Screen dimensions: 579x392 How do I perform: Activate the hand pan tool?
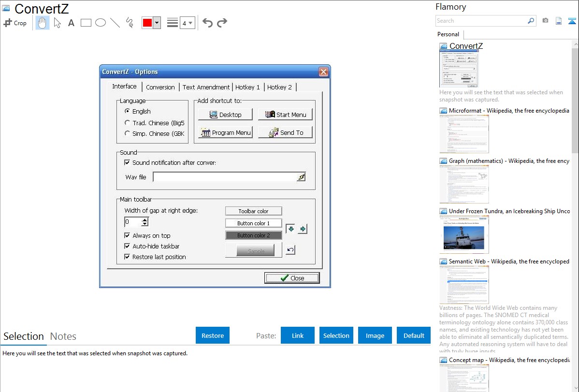(43, 23)
